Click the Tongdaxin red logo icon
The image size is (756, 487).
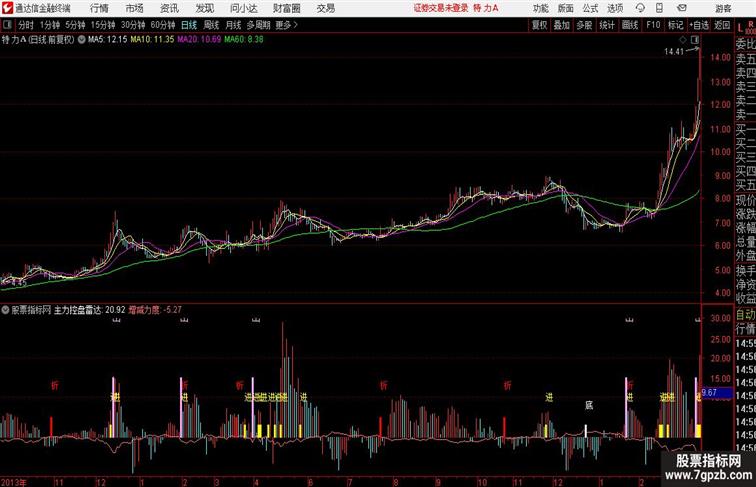[x=7, y=8]
